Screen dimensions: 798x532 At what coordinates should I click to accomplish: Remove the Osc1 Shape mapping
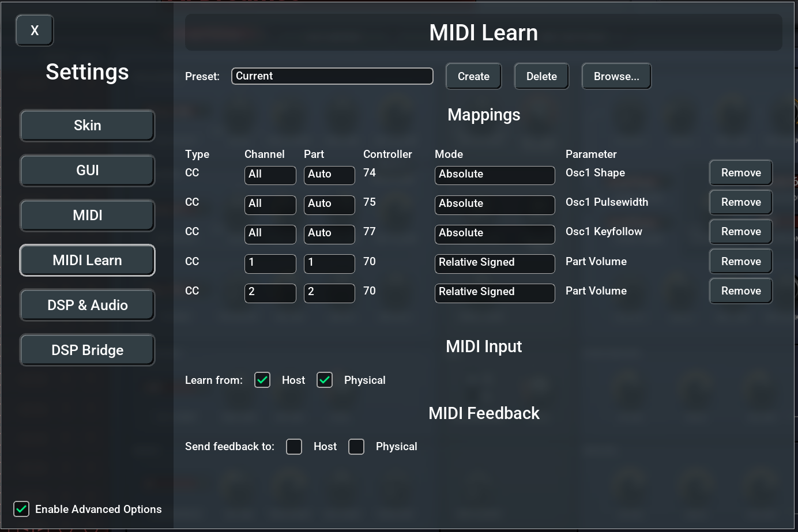(740, 173)
